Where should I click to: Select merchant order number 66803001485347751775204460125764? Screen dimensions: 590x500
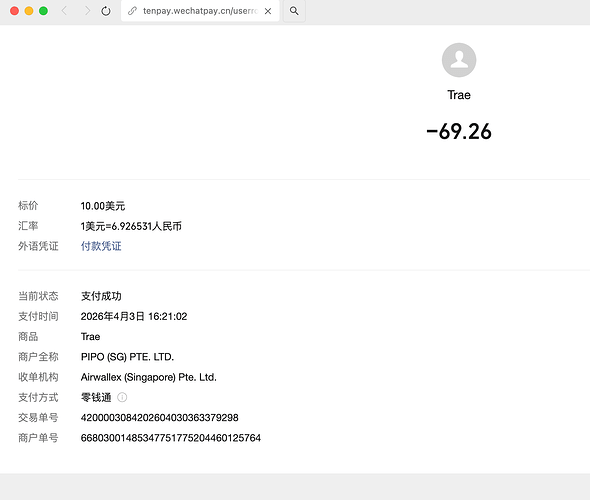171,438
